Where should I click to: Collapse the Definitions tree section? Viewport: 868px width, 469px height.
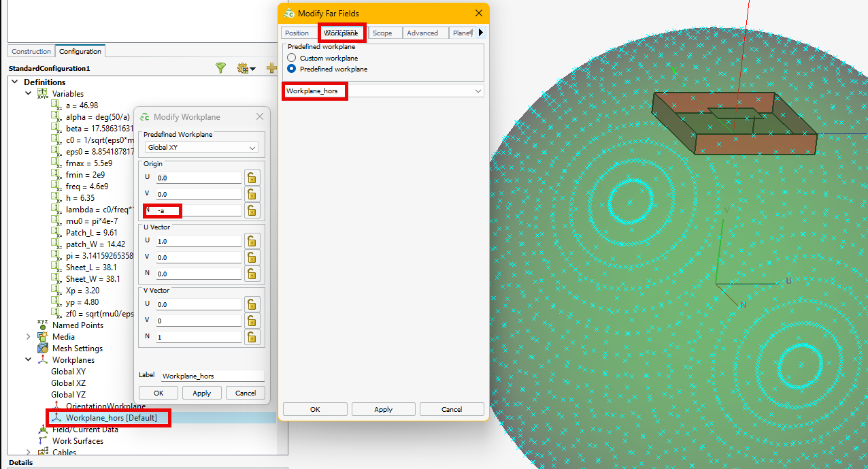14,82
